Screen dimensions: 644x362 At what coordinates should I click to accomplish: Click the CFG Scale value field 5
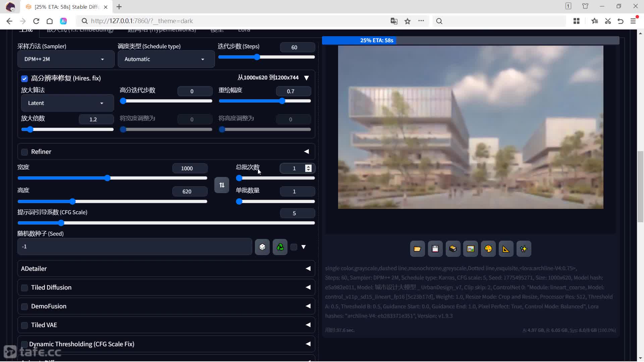click(298, 213)
